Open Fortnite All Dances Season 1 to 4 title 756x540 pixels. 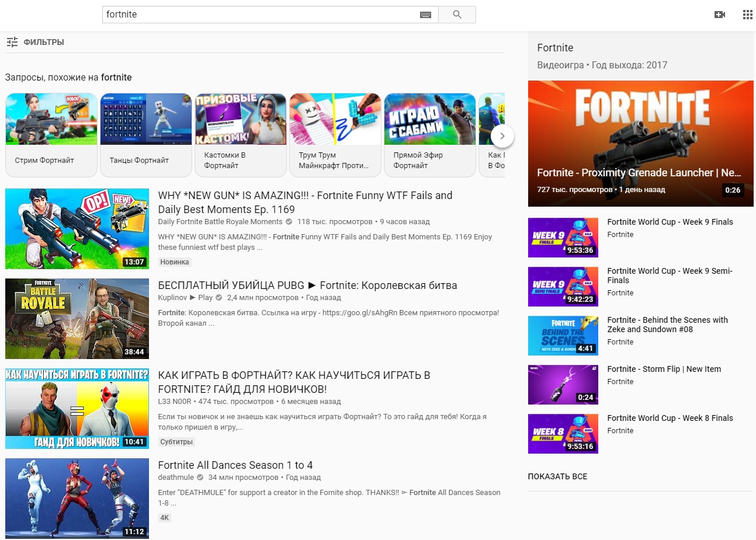[x=235, y=465]
